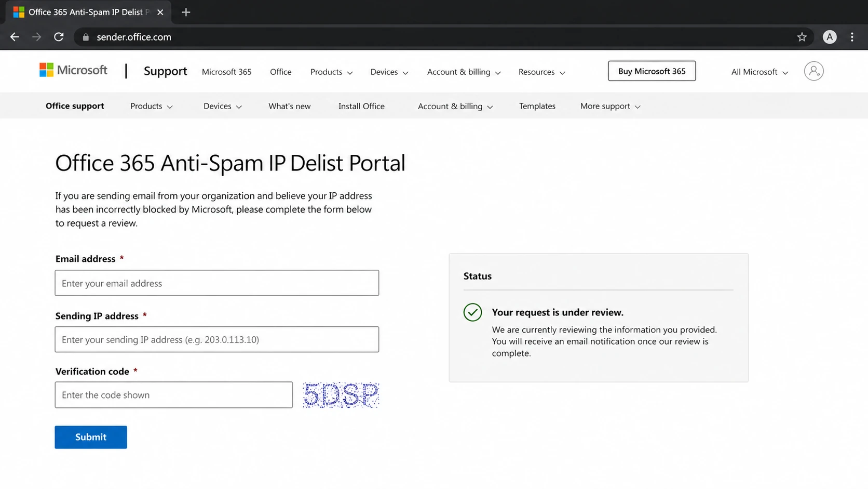Expand top Account & billing dropdown
The image size is (868, 489).
(x=464, y=72)
